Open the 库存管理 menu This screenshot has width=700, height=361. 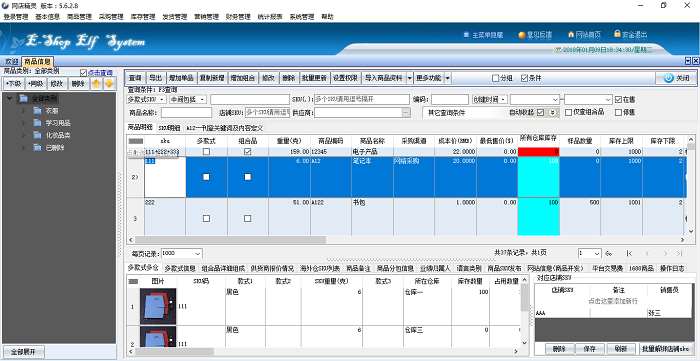coord(143,17)
